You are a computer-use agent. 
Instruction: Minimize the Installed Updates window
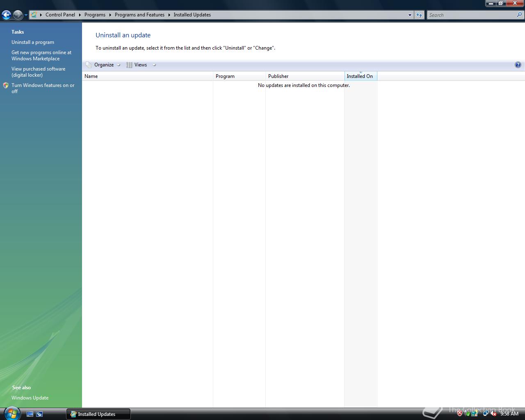coord(491,3)
